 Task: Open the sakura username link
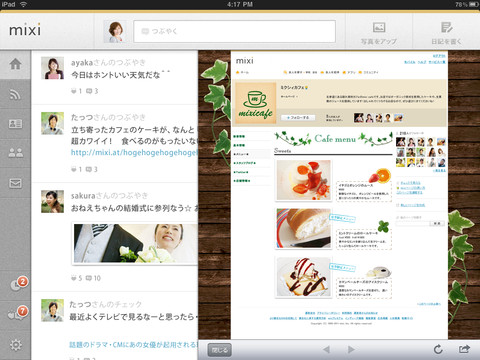click(x=83, y=196)
